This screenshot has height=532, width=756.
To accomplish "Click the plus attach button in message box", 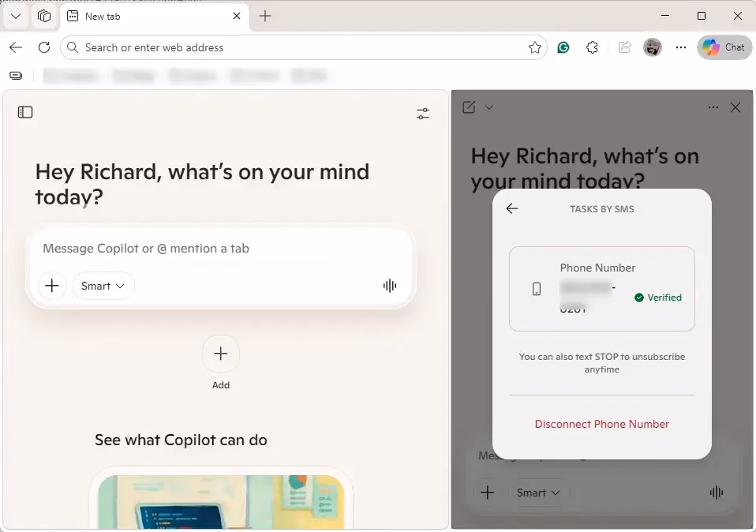I will point(52,286).
